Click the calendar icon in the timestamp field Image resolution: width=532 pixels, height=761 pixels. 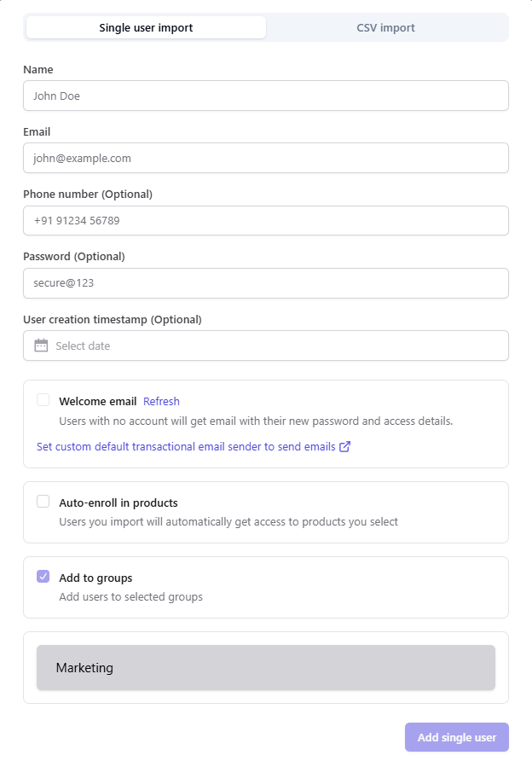click(x=41, y=346)
